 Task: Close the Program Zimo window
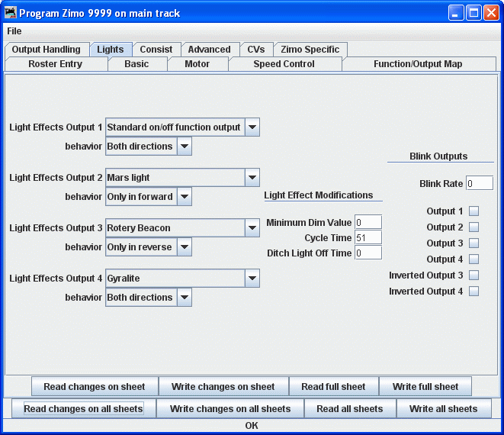pyautogui.click(x=491, y=13)
